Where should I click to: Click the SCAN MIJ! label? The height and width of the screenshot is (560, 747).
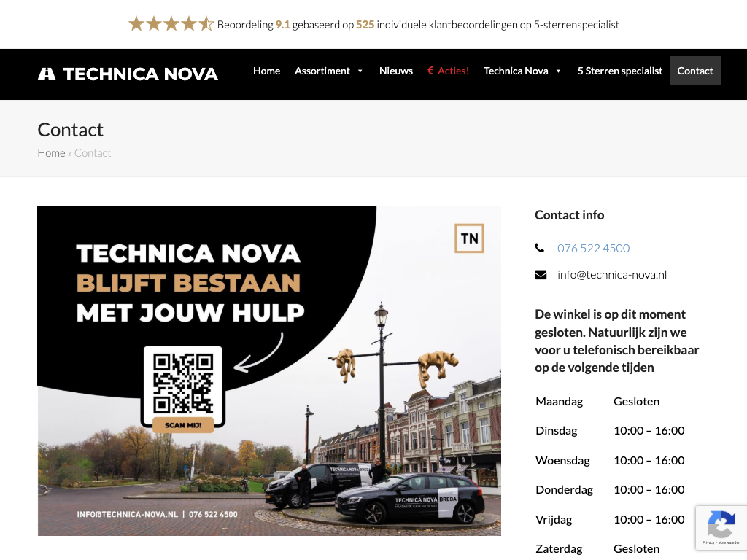[183, 425]
